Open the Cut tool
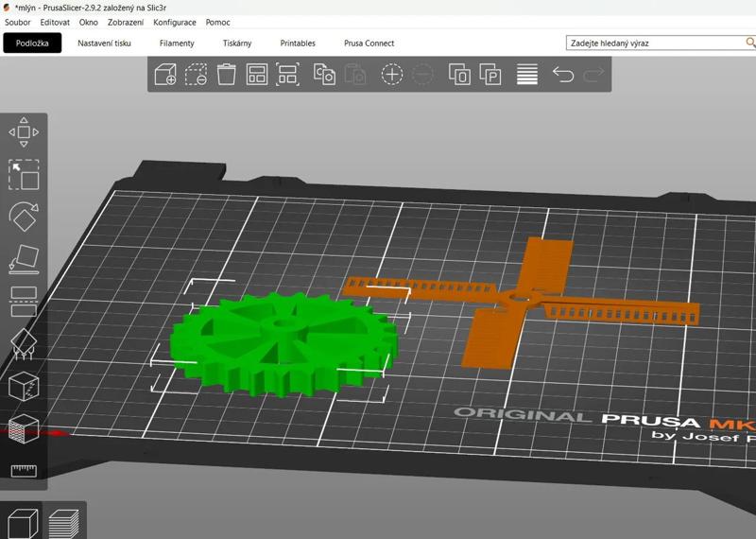 click(x=24, y=301)
